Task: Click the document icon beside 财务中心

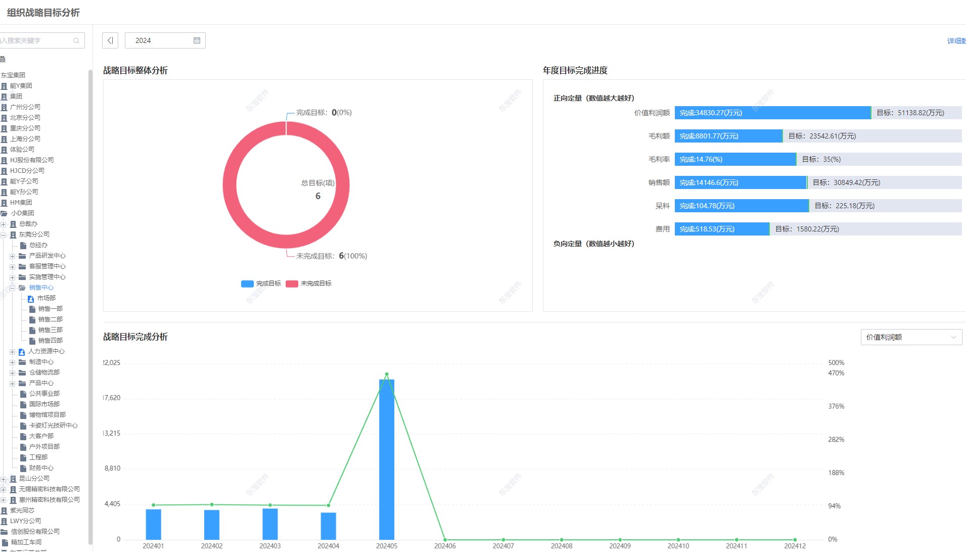Action: coord(23,468)
